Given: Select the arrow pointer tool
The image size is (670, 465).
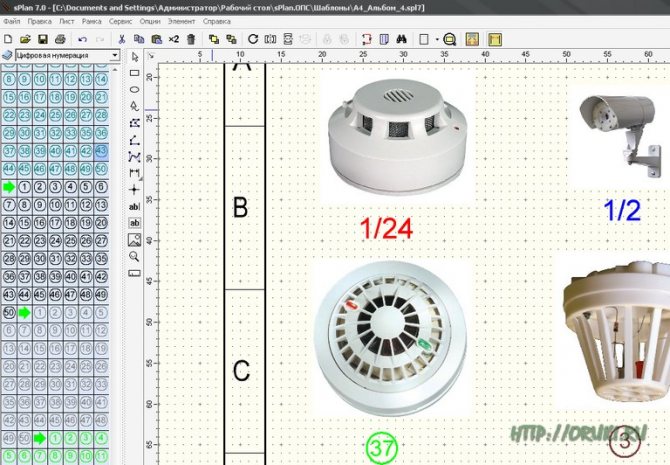Looking at the screenshot, I should click(134, 57).
